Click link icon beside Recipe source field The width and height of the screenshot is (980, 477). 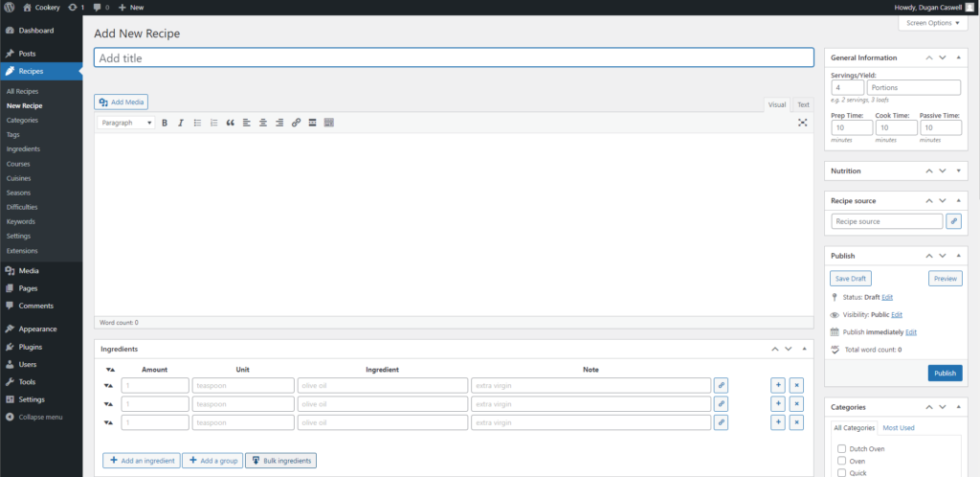[x=953, y=221]
